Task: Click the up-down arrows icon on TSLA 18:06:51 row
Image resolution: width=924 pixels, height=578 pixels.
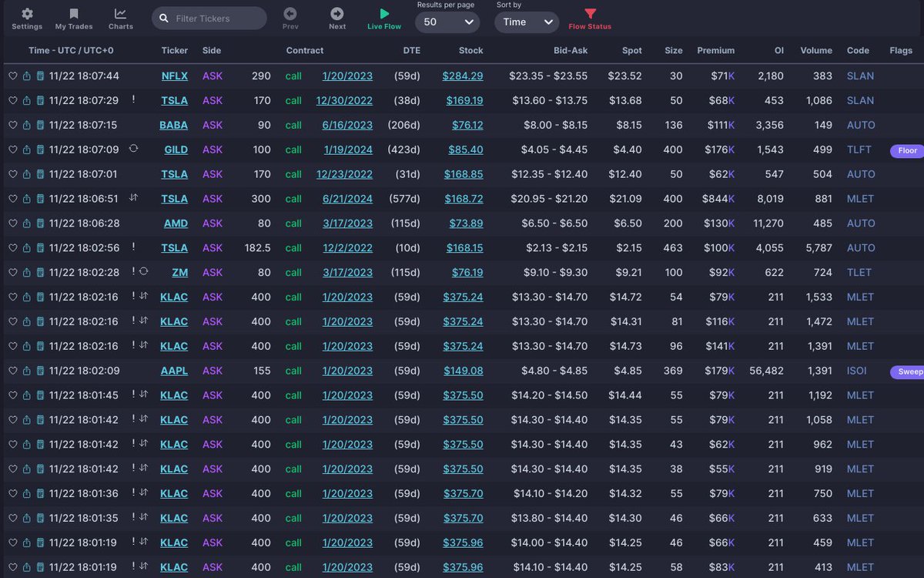Action: (133, 198)
